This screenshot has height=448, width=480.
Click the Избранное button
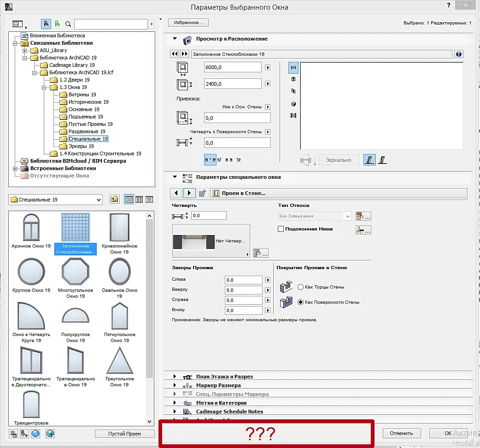point(188,23)
